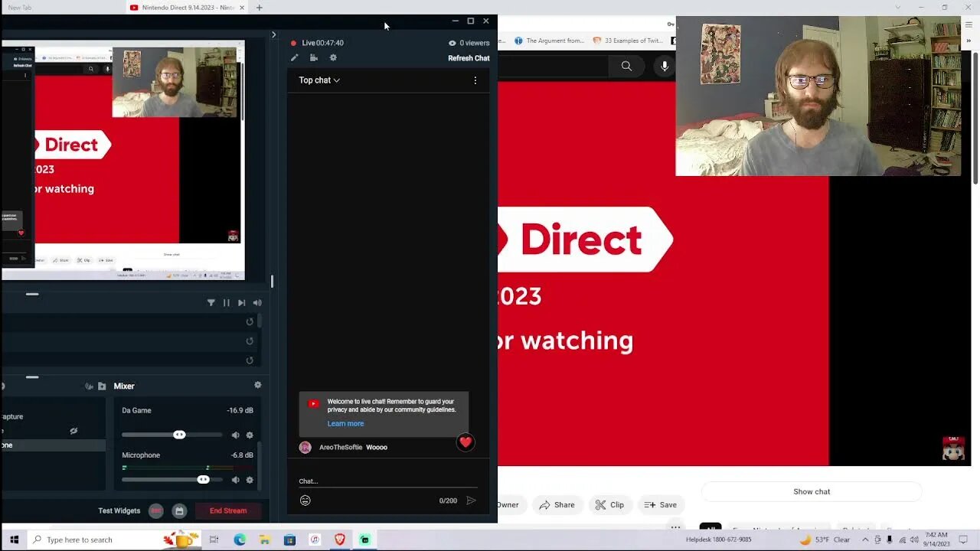Click the Streamlabs taskbar icon
980x551 pixels.
point(364,540)
